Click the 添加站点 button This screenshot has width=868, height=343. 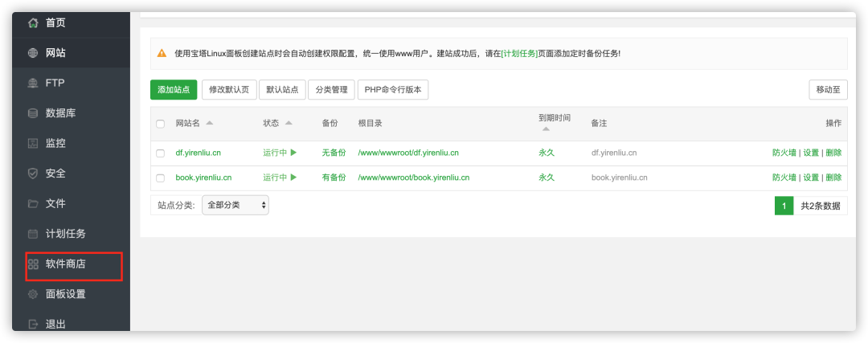pyautogui.click(x=174, y=90)
